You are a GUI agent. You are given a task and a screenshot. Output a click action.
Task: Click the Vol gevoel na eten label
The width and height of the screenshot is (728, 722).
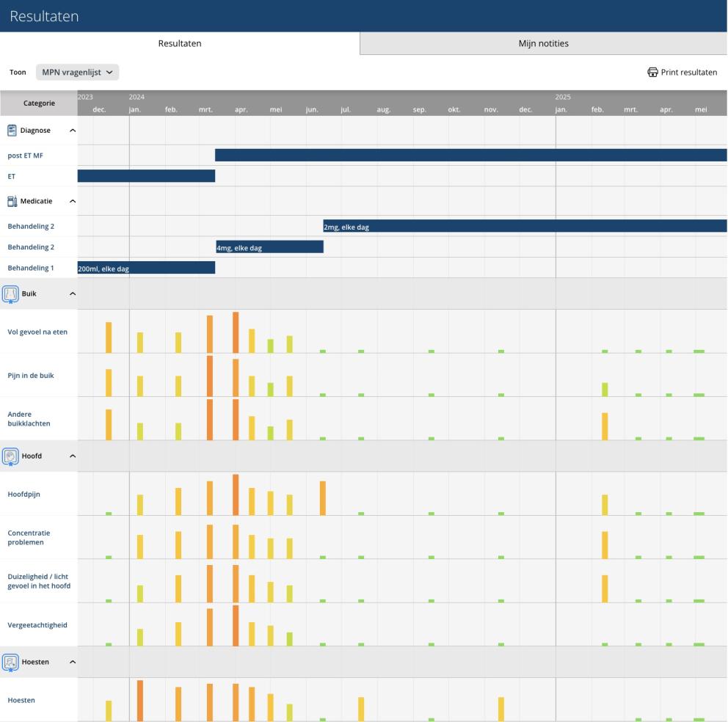click(37, 332)
